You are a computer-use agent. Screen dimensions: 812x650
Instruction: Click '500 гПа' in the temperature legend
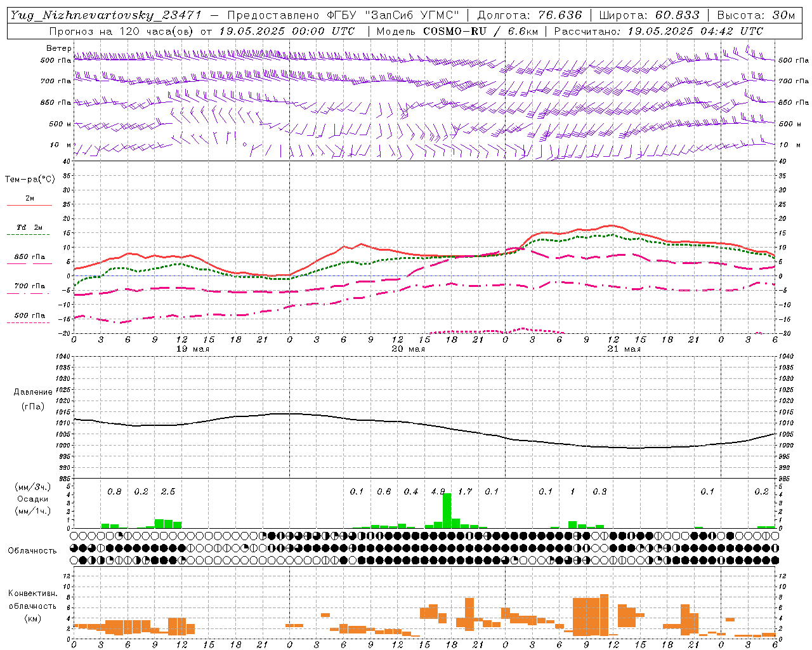coord(30,315)
